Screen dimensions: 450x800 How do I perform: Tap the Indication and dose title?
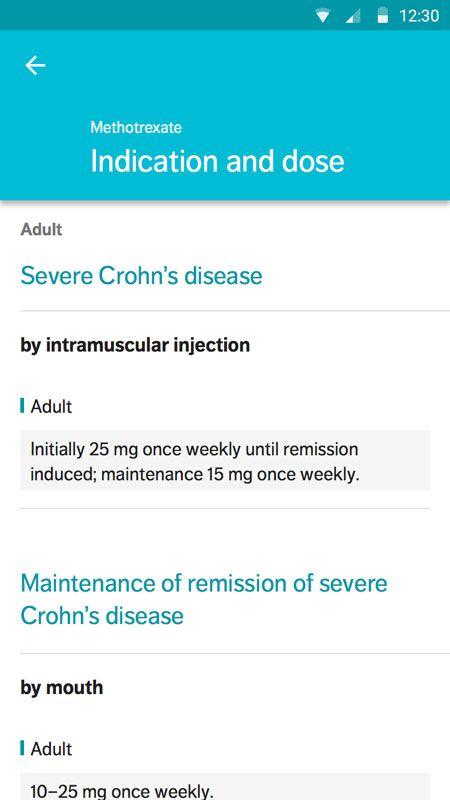click(217, 161)
